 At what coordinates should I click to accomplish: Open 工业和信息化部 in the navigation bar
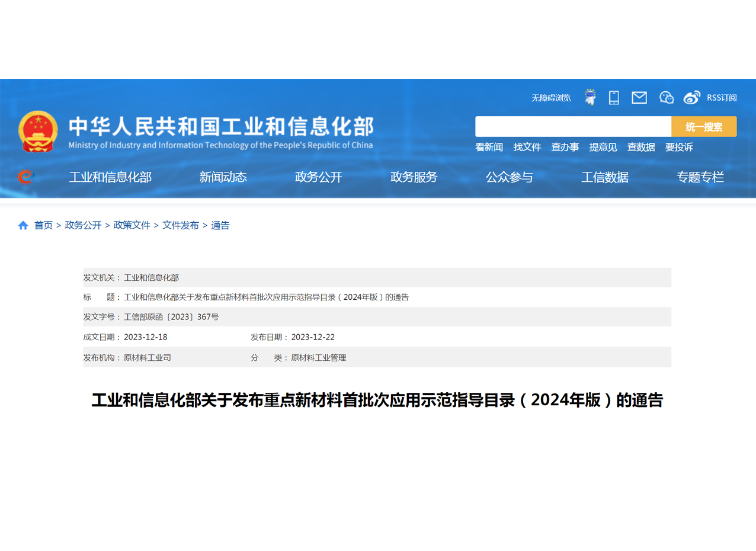coord(110,177)
